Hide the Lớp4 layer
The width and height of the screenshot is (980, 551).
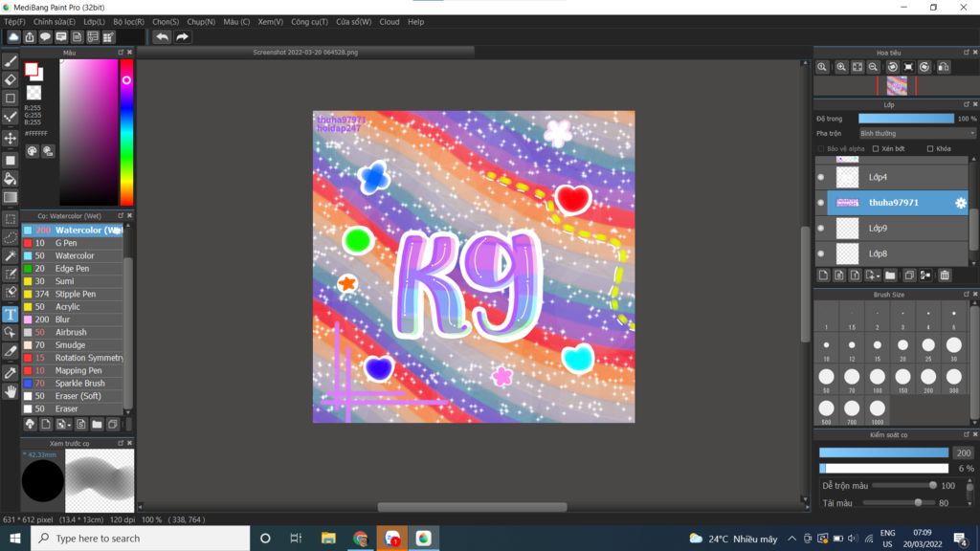coord(821,177)
